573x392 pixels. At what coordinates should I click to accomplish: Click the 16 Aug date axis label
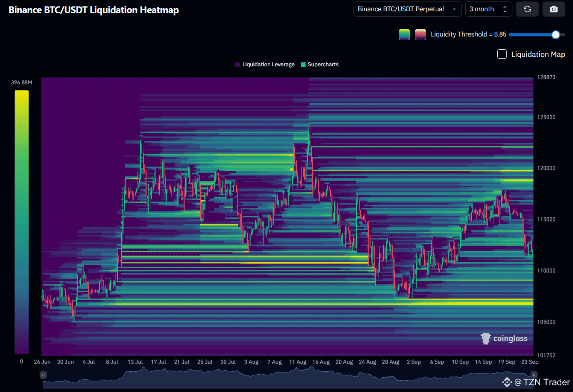click(x=321, y=362)
